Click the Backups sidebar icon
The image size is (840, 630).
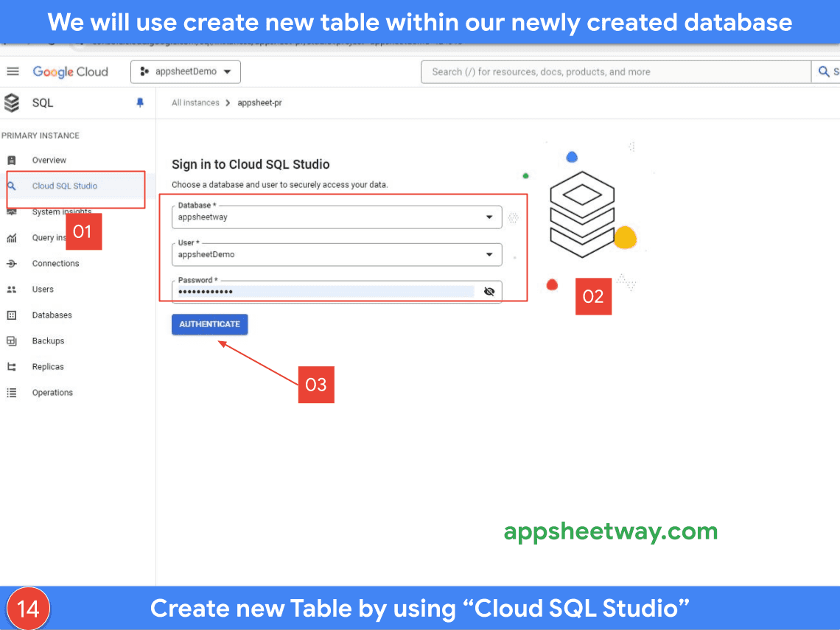tap(12, 341)
